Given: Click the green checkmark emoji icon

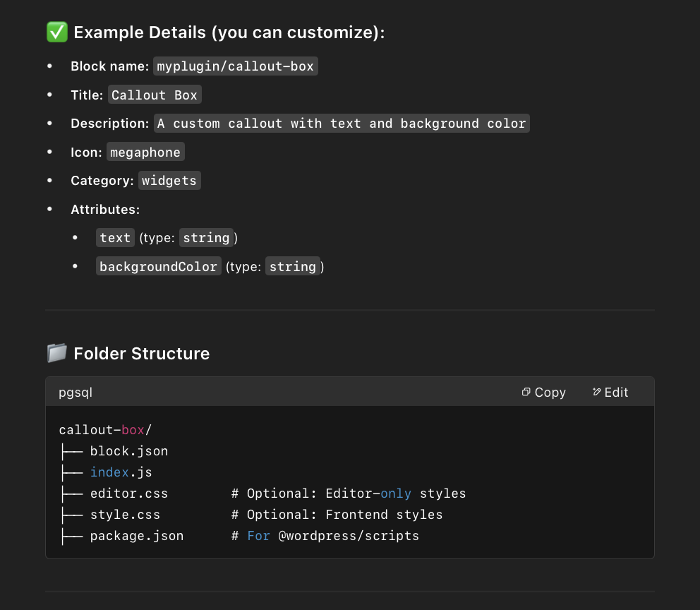Looking at the screenshot, I should point(57,32).
